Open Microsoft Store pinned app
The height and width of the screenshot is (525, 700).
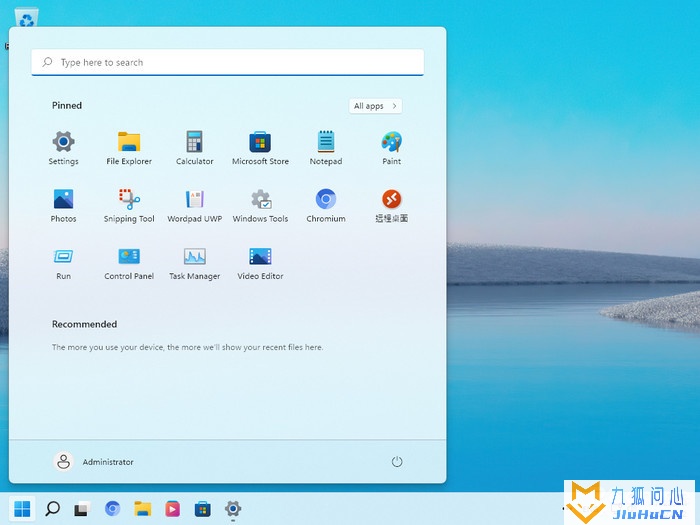[x=260, y=149]
